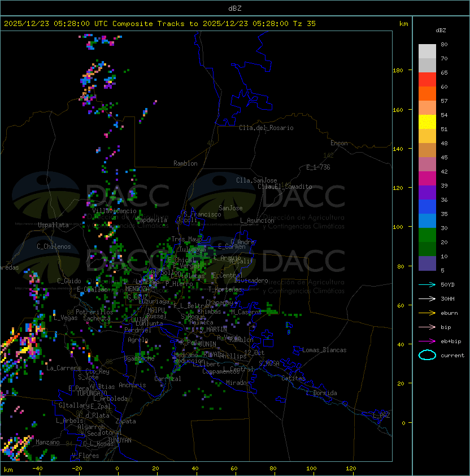The height and width of the screenshot is (476, 470).
Task: Pick the purple 36-39 dBZ color band
Action: point(427,193)
